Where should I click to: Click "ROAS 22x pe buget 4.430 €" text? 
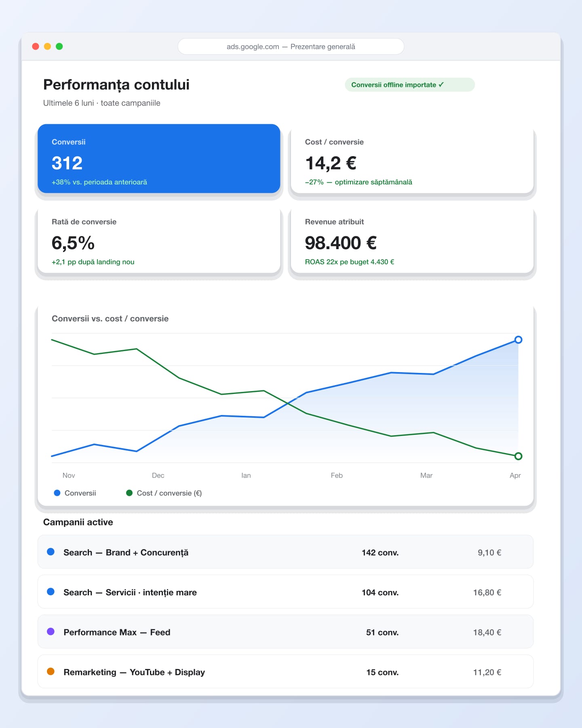pos(350,262)
